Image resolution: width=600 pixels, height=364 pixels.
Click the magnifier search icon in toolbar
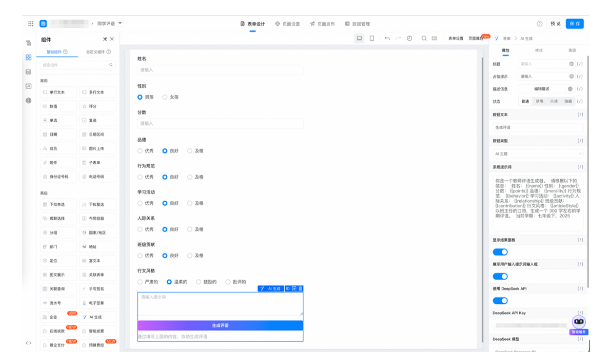pos(424,38)
